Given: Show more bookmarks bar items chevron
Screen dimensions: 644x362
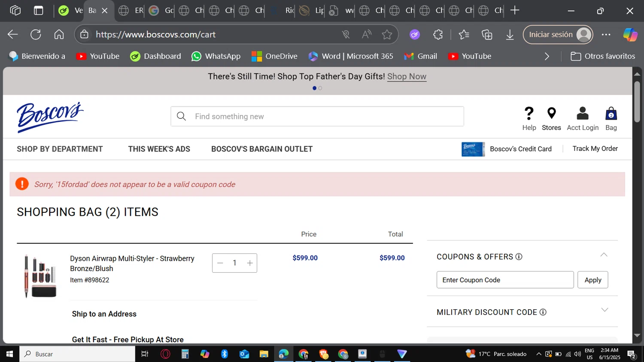Looking at the screenshot, I should [547, 56].
